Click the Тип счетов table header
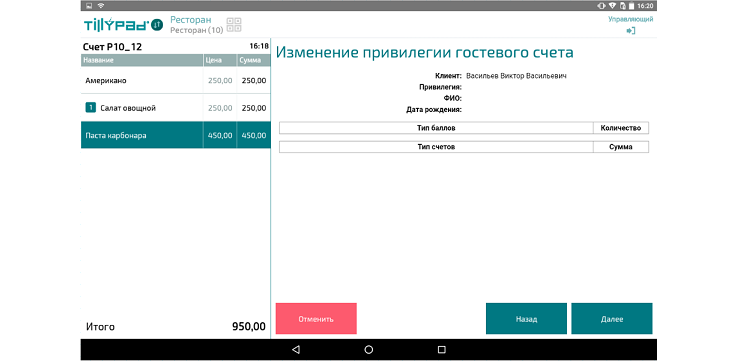Image resolution: width=739 pixels, height=363 pixels. 436,147
